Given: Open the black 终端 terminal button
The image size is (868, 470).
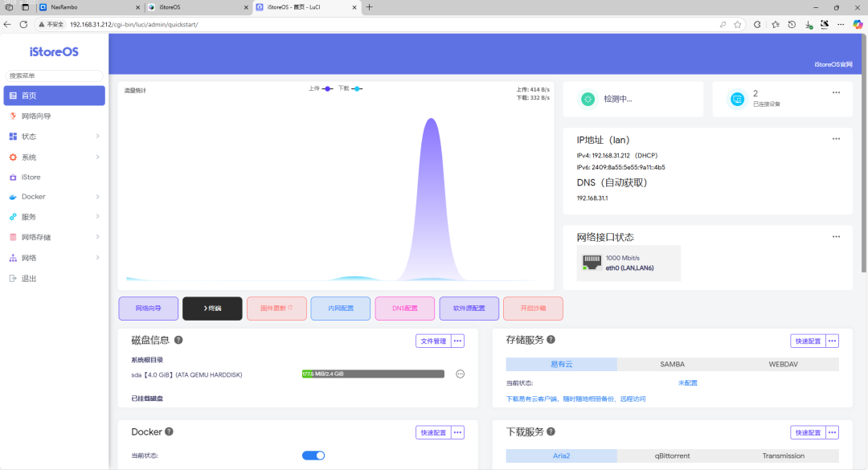Looking at the screenshot, I should pos(212,309).
